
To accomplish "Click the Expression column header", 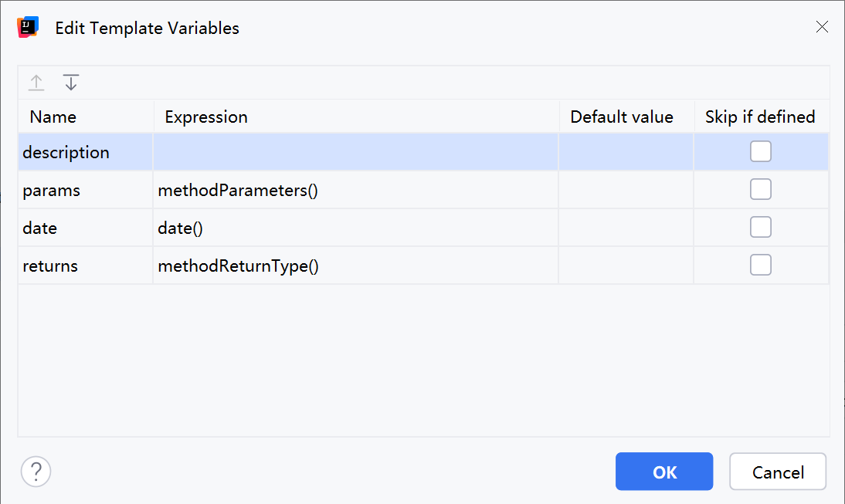I will (x=206, y=117).
